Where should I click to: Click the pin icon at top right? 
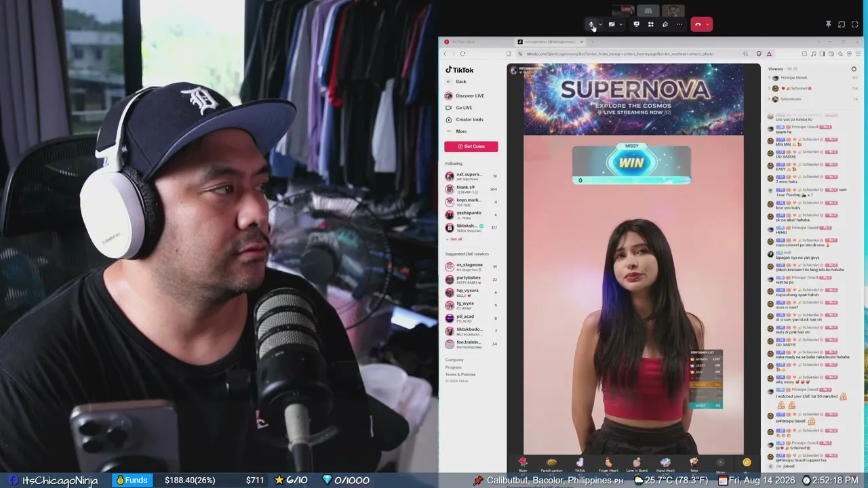[x=828, y=24]
